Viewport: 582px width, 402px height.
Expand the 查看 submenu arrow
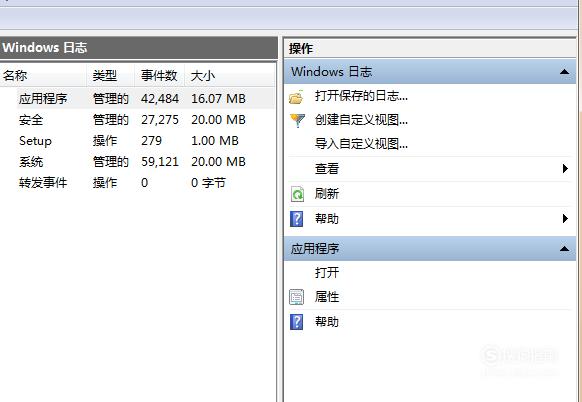click(x=565, y=169)
